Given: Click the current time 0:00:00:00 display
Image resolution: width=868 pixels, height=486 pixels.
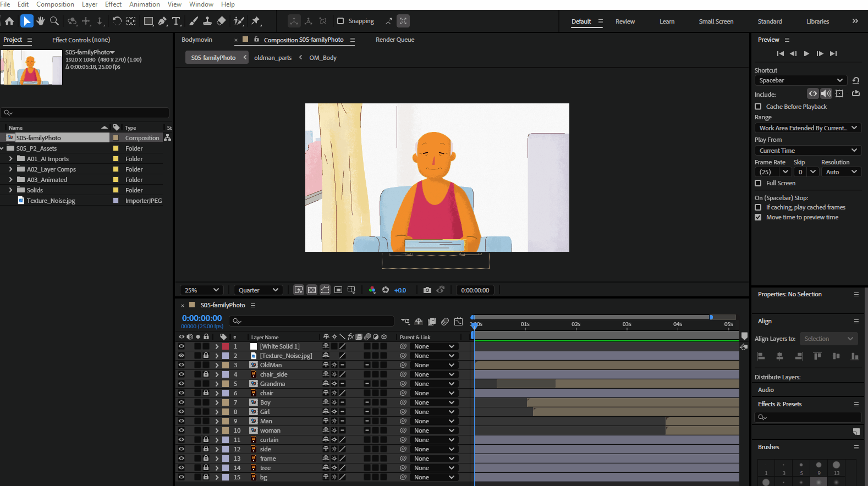Looking at the screenshot, I should [202, 318].
